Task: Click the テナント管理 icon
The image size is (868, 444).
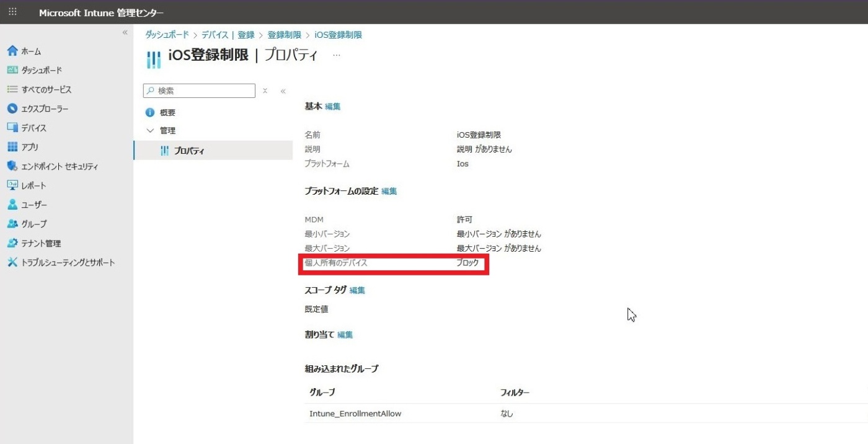Action: [x=12, y=243]
